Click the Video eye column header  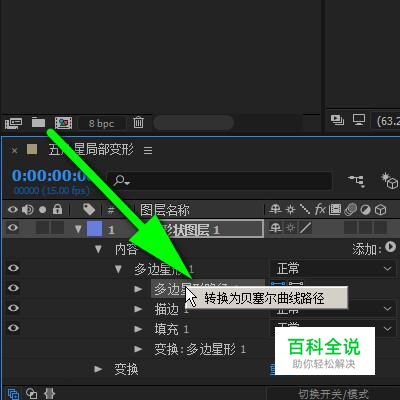pyautogui.click(x=13, y=210)
